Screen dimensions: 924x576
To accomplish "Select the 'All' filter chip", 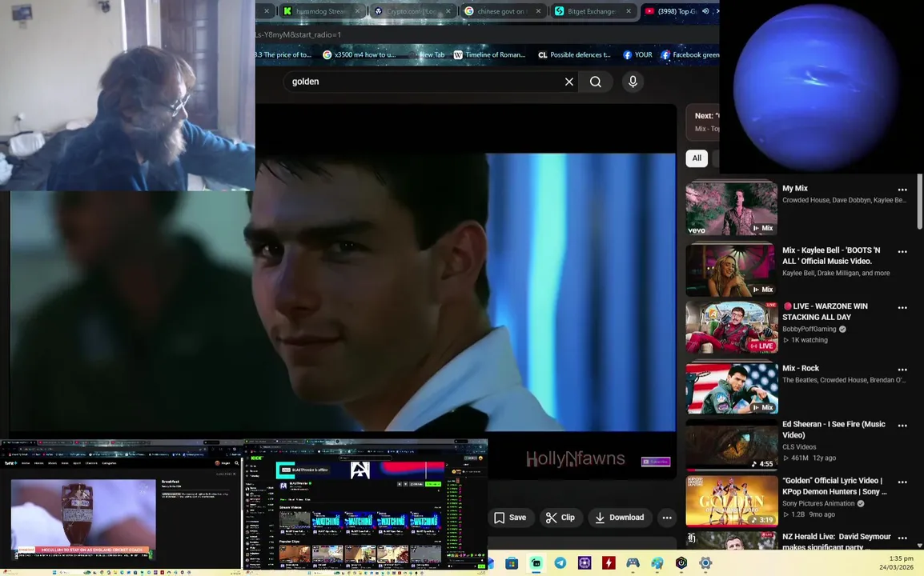I will [697, 158].
